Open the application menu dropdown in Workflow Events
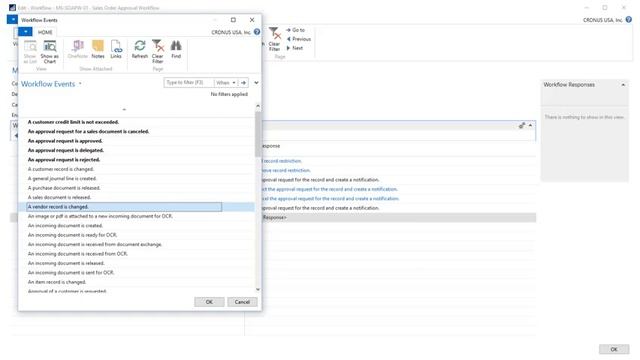 pyautogui.click(x=25, y=31)
